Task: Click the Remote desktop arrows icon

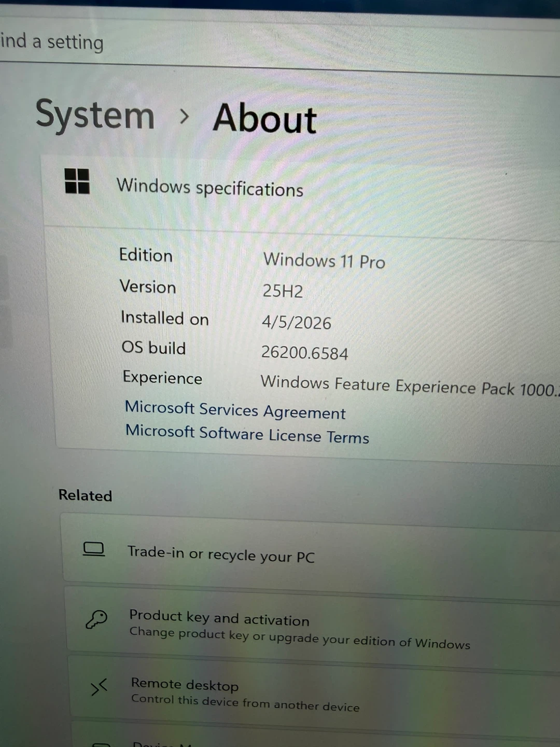Action: pos(99,687)
